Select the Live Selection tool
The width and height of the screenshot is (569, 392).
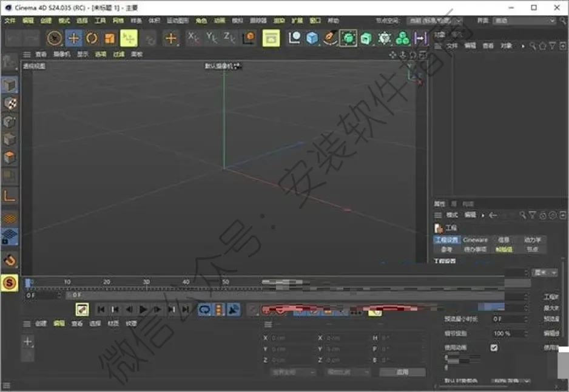pos(55,38)
